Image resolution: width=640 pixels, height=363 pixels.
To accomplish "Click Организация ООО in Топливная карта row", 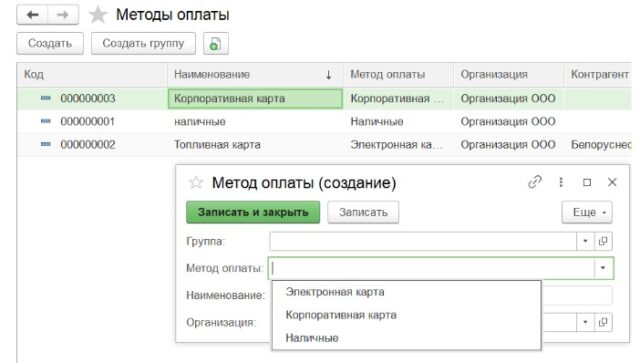I will coord(509,145).
